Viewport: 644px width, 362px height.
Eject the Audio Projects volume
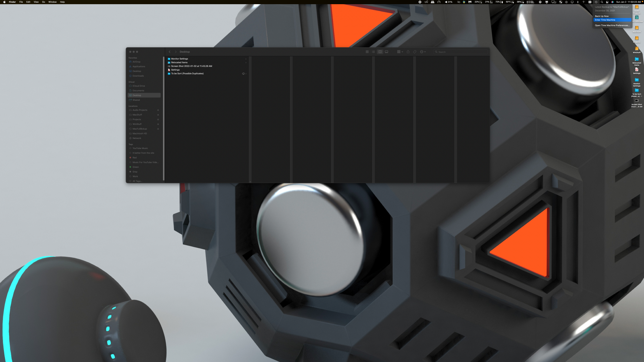[x=158, y=110]
